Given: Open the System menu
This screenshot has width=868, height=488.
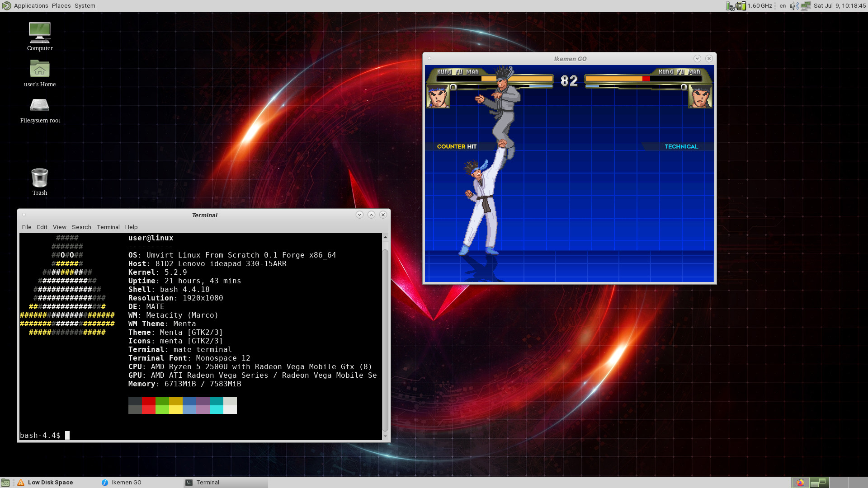Looking at the screenshot, I should point(85,6).
